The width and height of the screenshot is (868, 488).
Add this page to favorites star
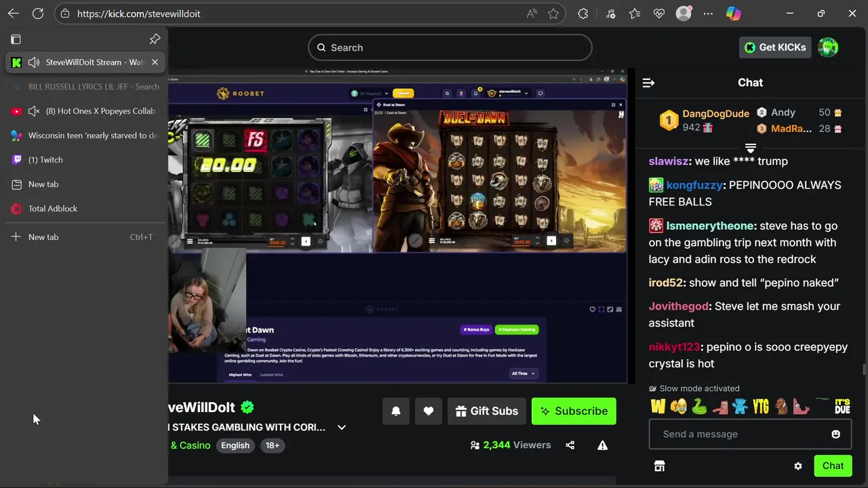(x=553, y=14)
